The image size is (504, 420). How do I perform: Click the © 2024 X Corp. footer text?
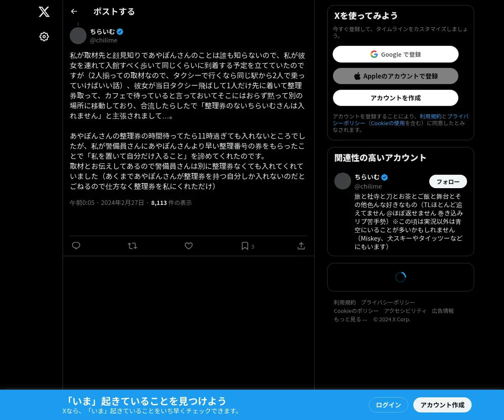[x=392, y=319]
